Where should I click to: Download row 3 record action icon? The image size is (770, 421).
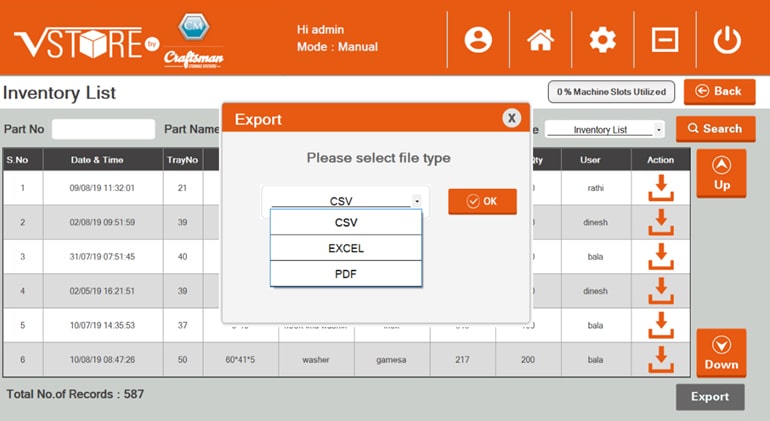pyautogui.click(x=661, y=257)
